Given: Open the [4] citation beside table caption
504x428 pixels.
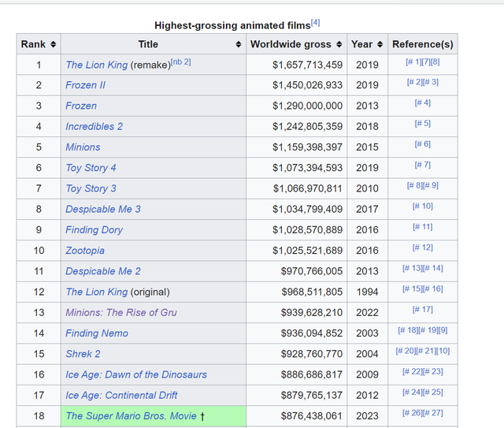Looking at the screenshot, I should (315, 23).
